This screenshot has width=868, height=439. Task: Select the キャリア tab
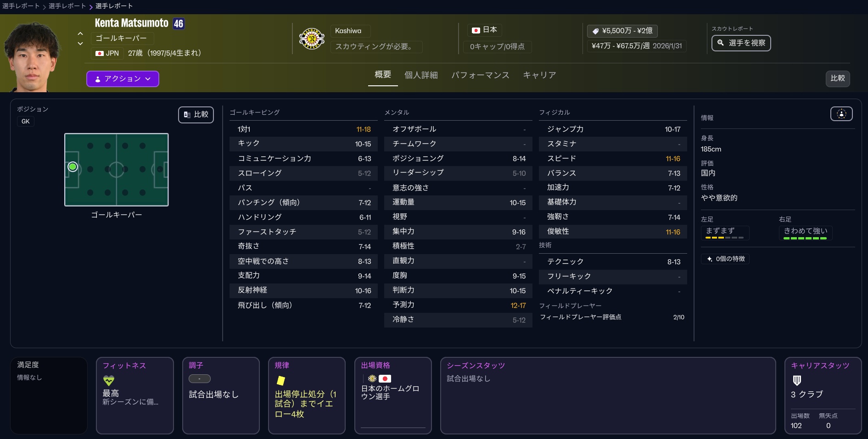(x=539, y=75)
